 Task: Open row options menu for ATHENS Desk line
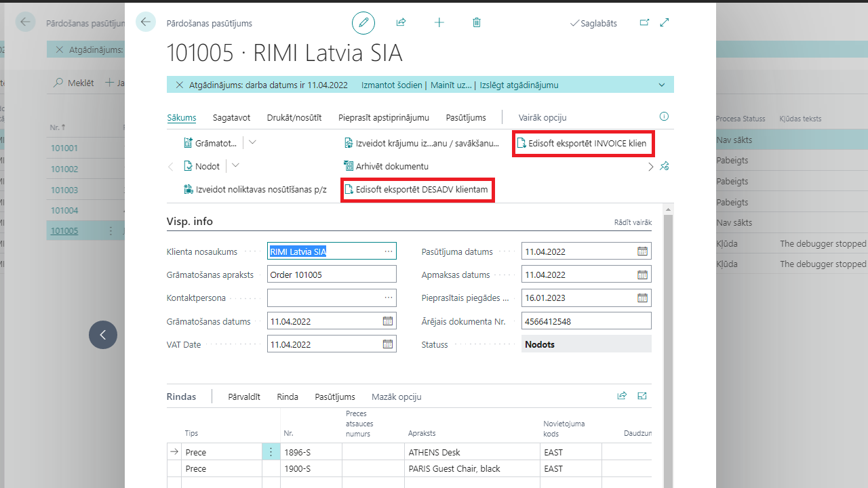pos(271,452)
